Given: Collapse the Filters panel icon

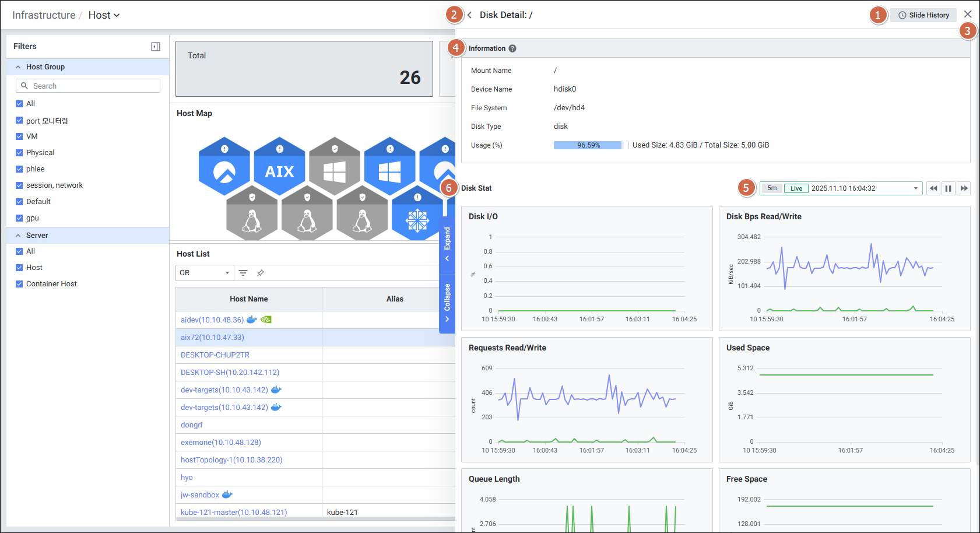Looking at the screenshot, I should pos(156,47).
